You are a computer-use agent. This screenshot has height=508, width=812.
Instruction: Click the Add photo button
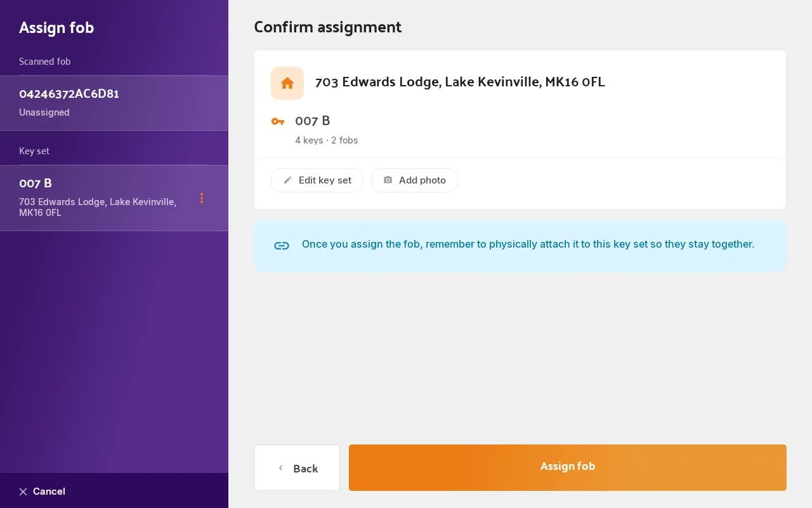click(x=414, y=180)
